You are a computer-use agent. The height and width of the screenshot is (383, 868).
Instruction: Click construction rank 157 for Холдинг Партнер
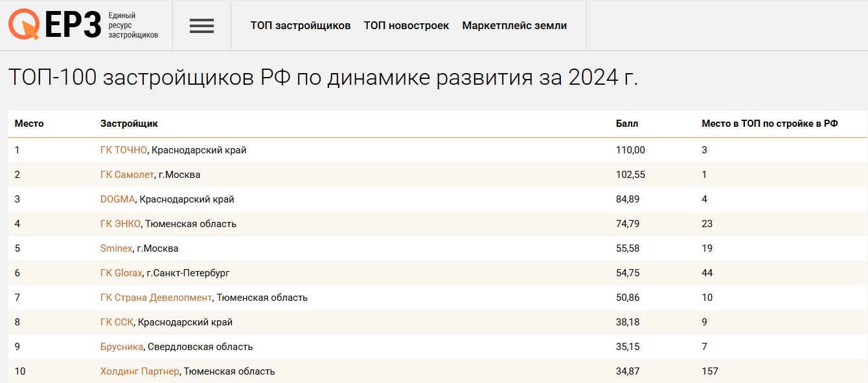(710, 371)
